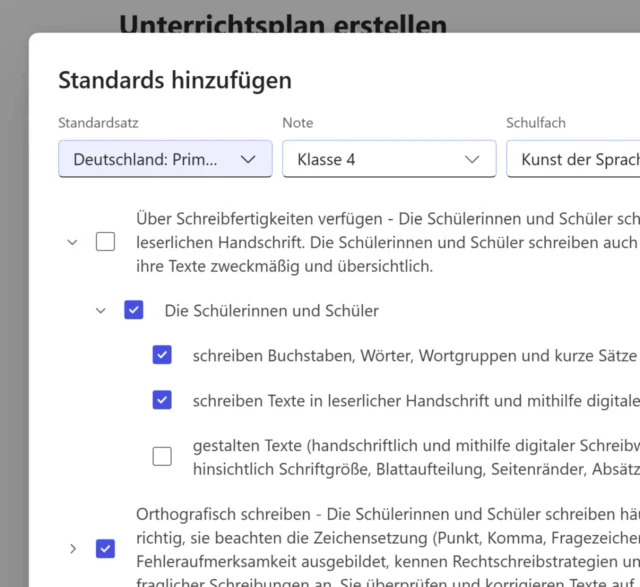Screen dimensions: 640x587
Task: Uncheck the 'schreiben Buchstaben, Wörter' checkbox
Action: tap(162, 355)
